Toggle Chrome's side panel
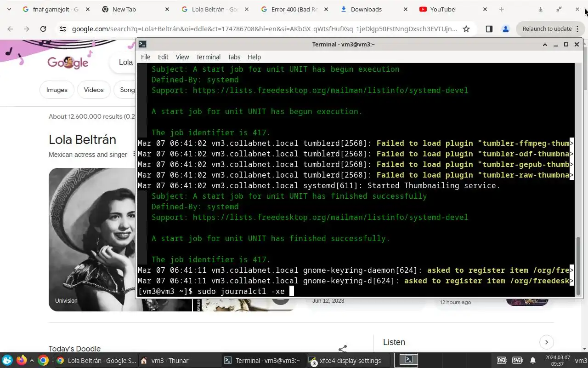The image size is (588, 368). coord(489,29)
